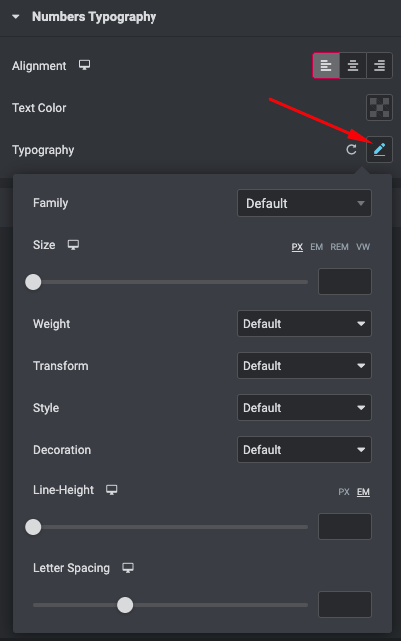
Task: Open the Weight dropdown
Action: (x=304, y=324)
